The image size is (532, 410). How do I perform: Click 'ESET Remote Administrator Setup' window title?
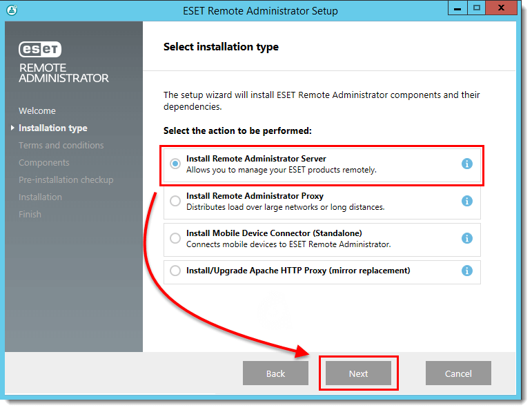coord(260,11)
